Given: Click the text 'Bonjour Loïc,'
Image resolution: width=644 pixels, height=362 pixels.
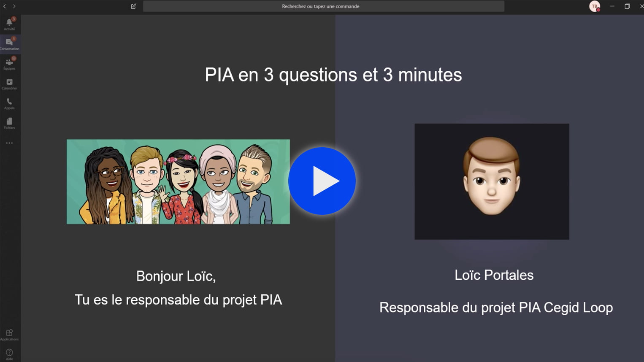Looking at the screenshot, I should 176,276.
